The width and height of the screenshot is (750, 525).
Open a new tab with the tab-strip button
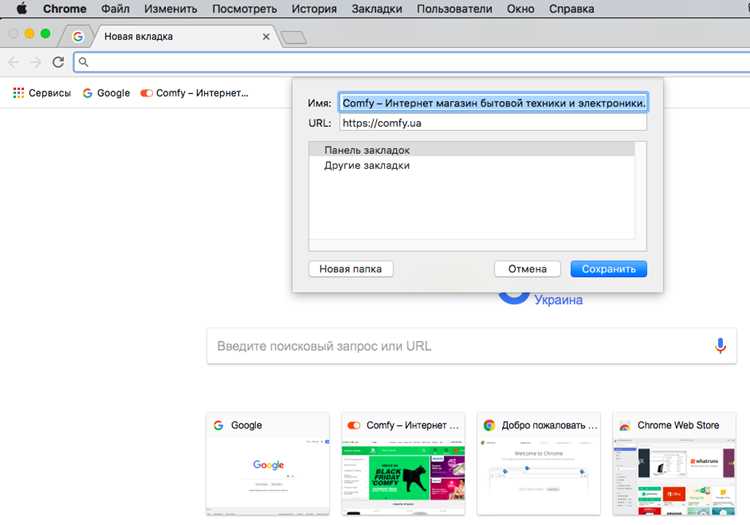click(293, 37)
